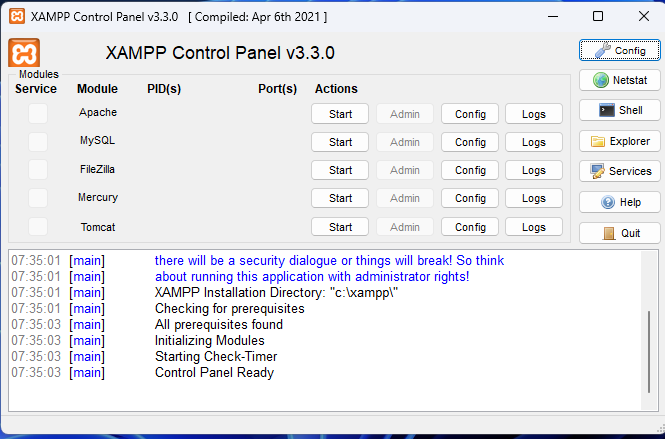Minimize the XAMPP window

coord(553,17)
